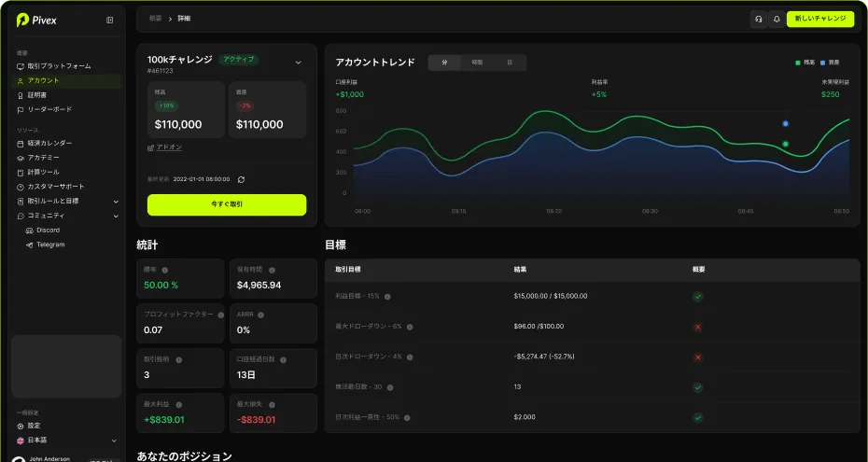Click the アクティブ status badge
868x462 pixels.
(239, 60)
